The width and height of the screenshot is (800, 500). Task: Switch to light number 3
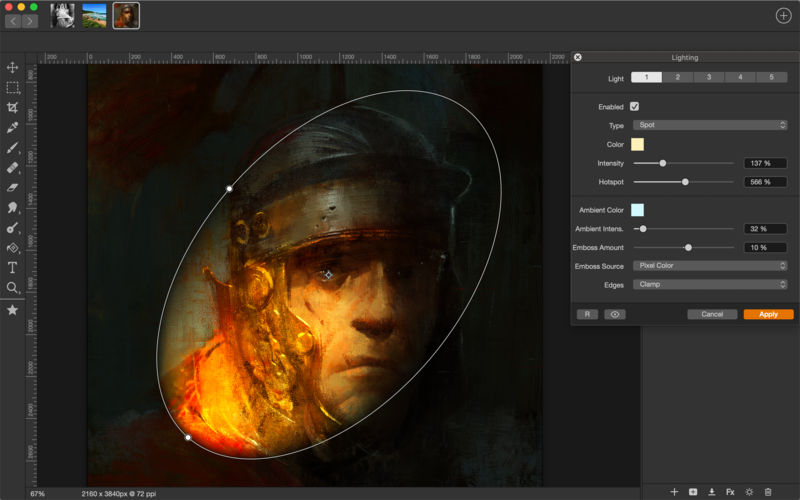tap(709, 77)
